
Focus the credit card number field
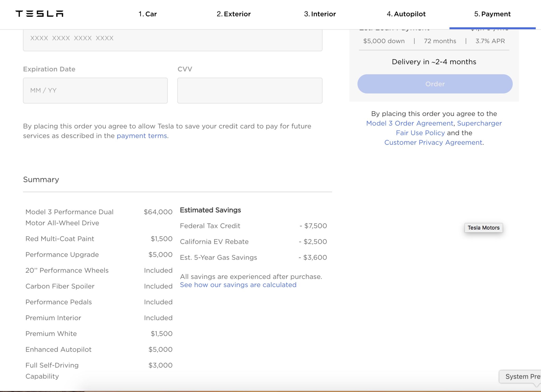[x=172, y=39]
